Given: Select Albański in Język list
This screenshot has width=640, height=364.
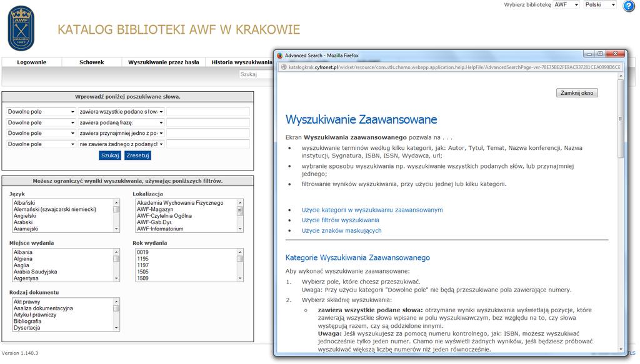Looking at the screenshot, I should tap(24, 203).
